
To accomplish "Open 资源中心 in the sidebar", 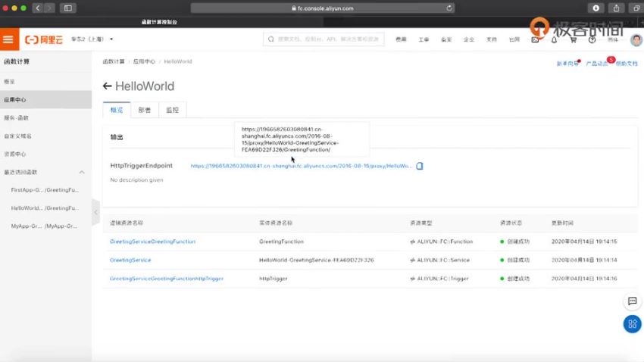I will (x=45, y=154).
